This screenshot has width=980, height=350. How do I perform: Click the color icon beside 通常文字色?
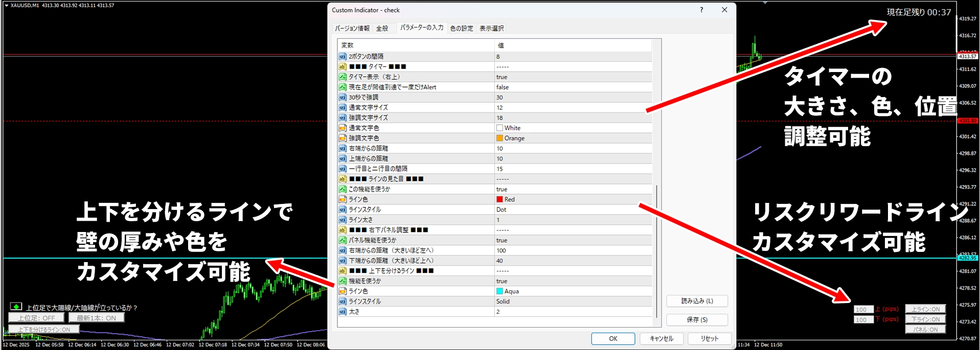[x=343, y=128]
